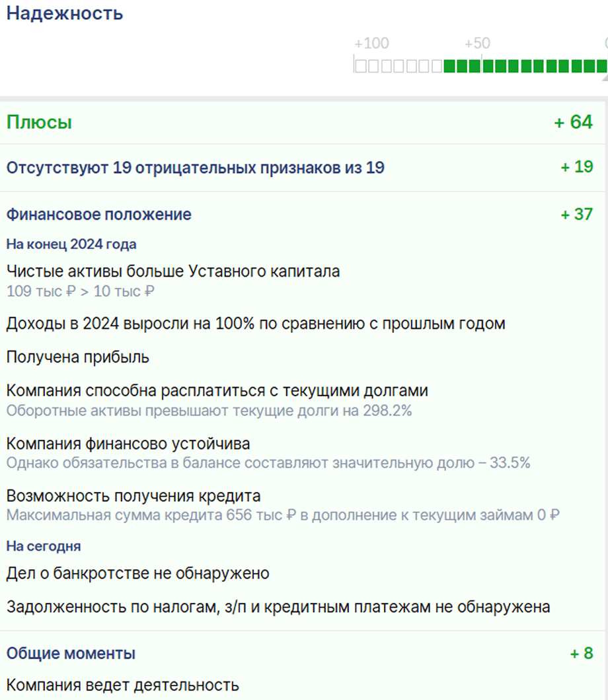Click the + 8 general points score
The width and height of the screenshot is (608, 700).
pos(582,654)
